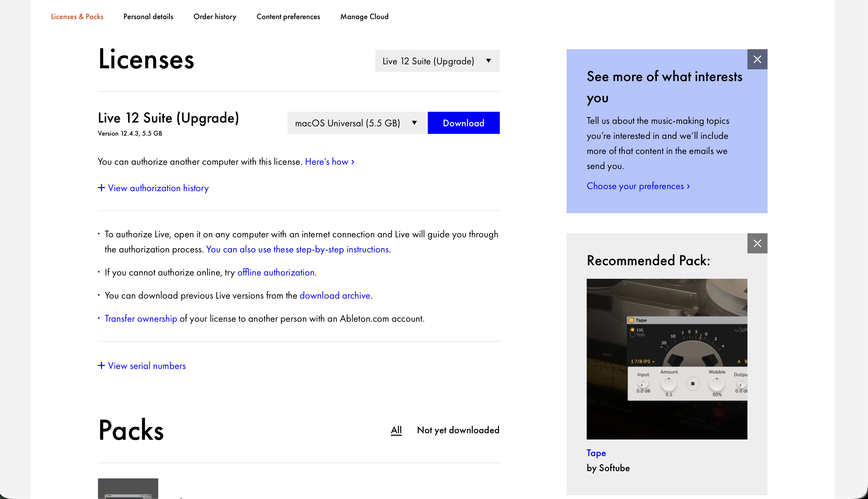The height and width of the screenshot is (499, 868).
Task: Filter packs by Not yet downloaded
Action: click(458, 430)
